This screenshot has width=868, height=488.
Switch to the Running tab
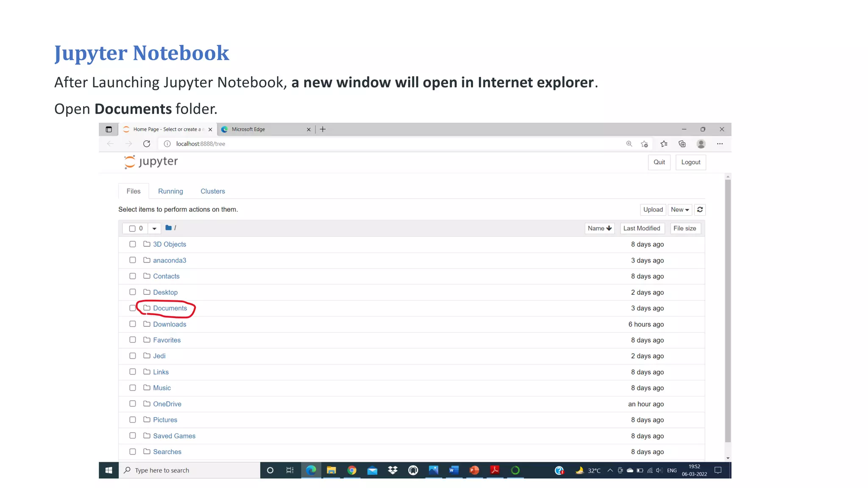click(x=170, y=191)
